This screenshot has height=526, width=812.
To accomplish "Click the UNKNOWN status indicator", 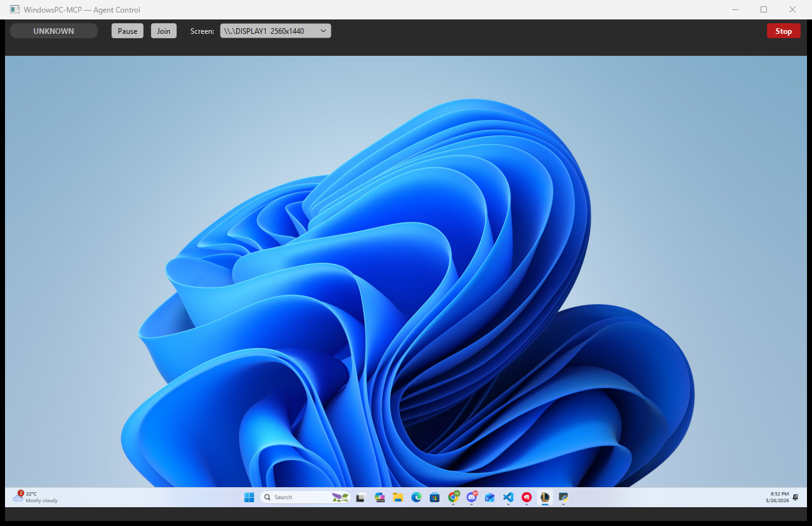I will (54, 31).
